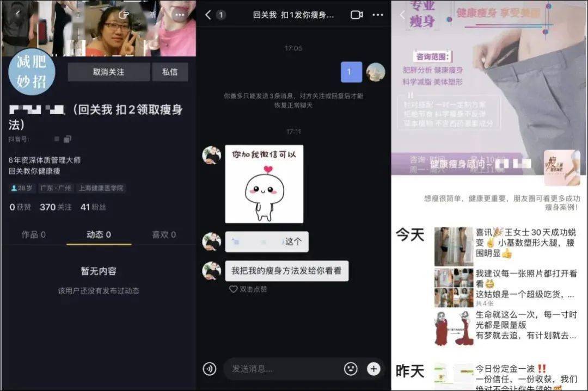
Task: Send a private message via 私信
Action: tap(170, 72)
